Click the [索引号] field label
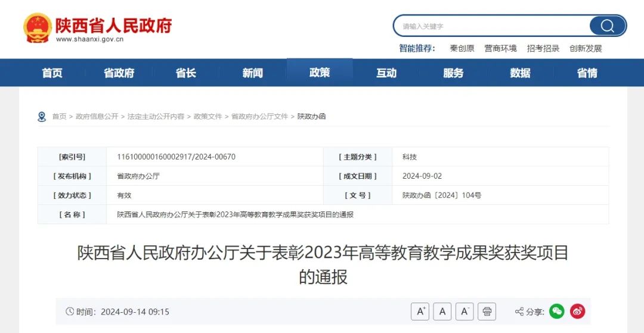 click(x=72, y=157)
